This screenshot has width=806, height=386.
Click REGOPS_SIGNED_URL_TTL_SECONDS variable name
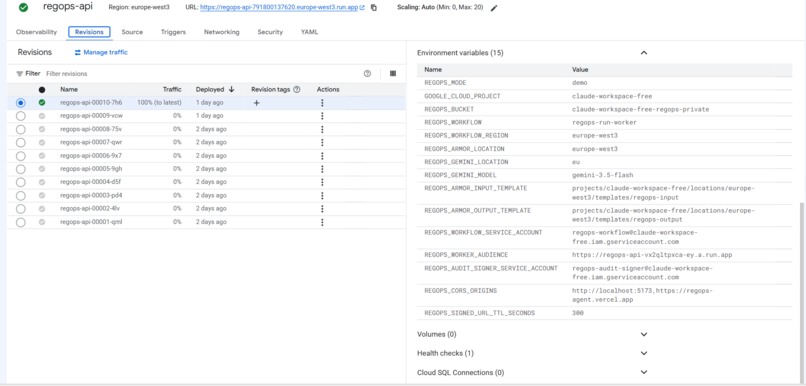pyautogui.click(x=480, y=313)
